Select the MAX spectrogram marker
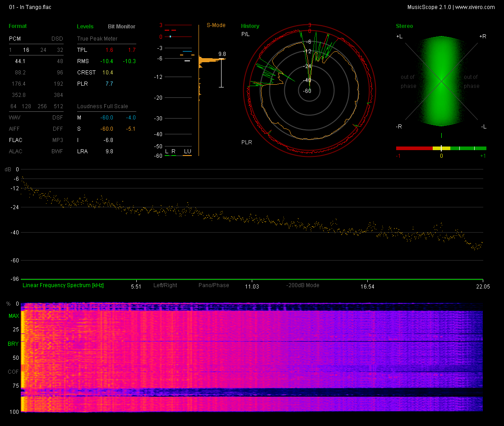The image size is (504, 426). (x=14, y=316)
